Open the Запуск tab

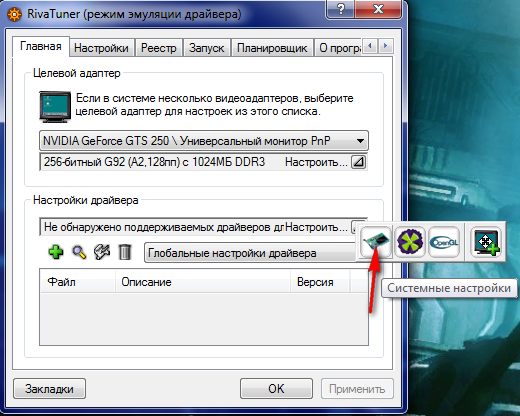(x=207, y=48)
